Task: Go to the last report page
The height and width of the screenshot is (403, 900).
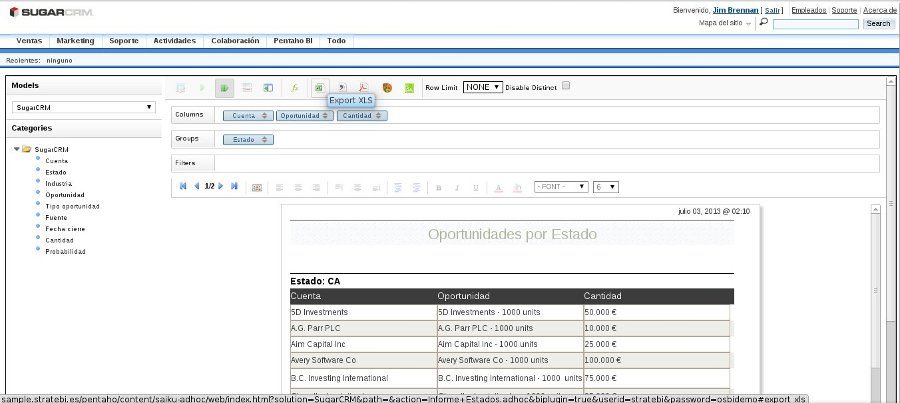Action: click(x=234, y=186)
